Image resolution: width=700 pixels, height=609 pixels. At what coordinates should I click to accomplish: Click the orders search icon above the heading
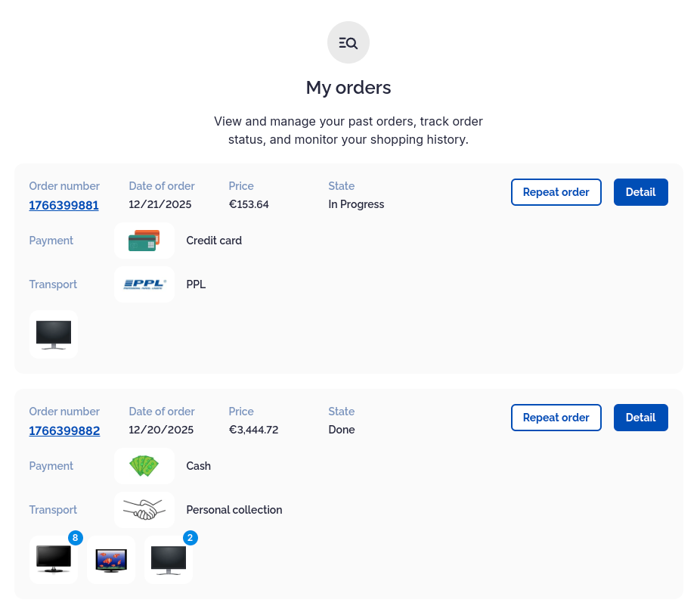click(348, 43)
